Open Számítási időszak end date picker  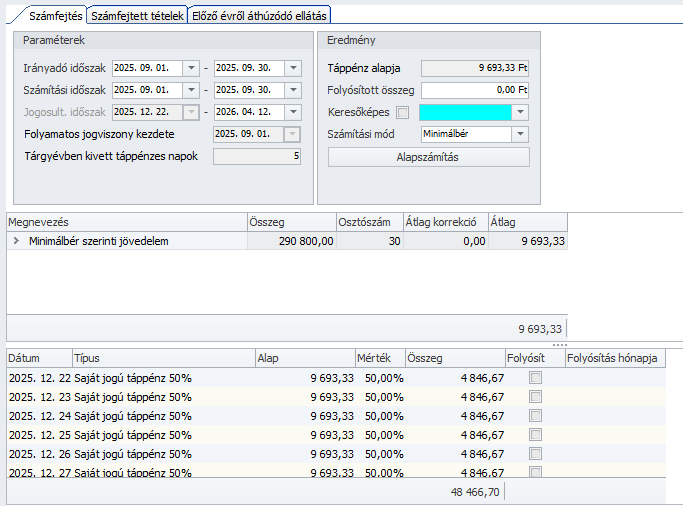(x=292, y=90)
